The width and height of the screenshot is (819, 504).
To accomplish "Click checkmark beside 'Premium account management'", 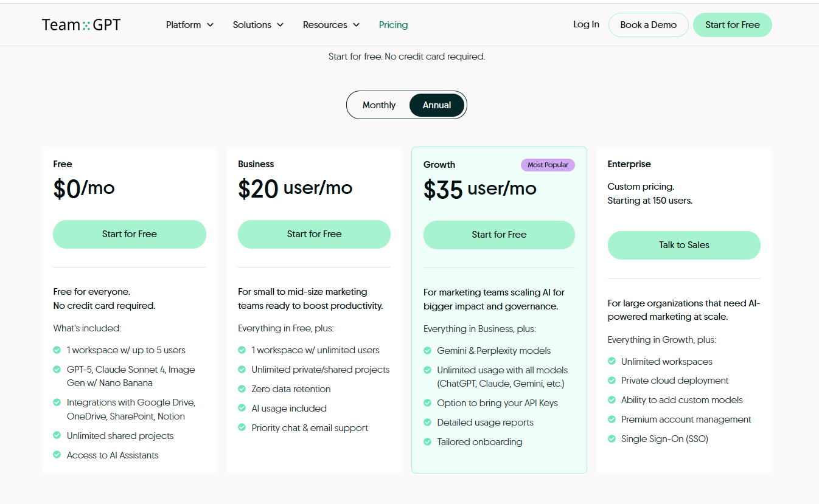I will (612, 419).
